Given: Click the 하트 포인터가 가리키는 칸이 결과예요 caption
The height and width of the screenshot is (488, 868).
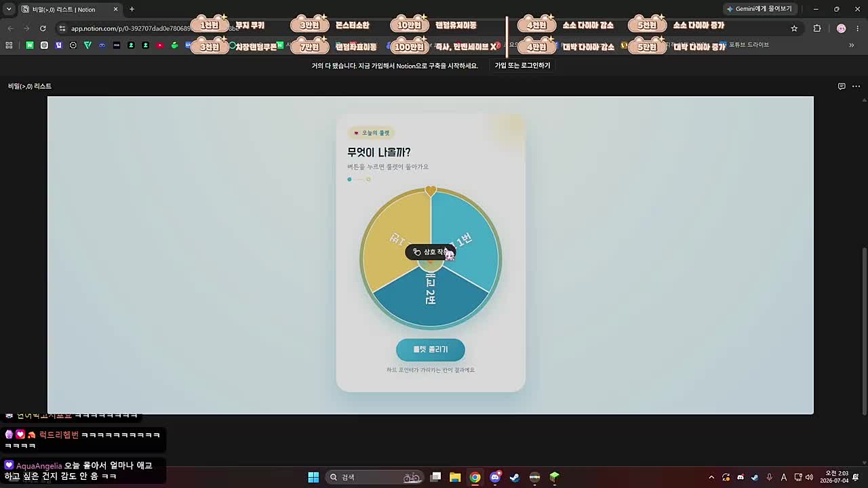Looking at the screenshot, I should tap(431, 370).
